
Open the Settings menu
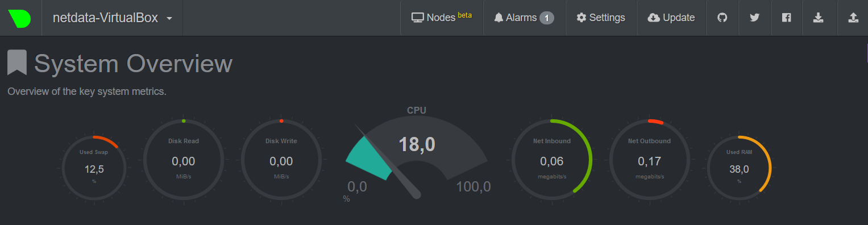pos(601,18)
